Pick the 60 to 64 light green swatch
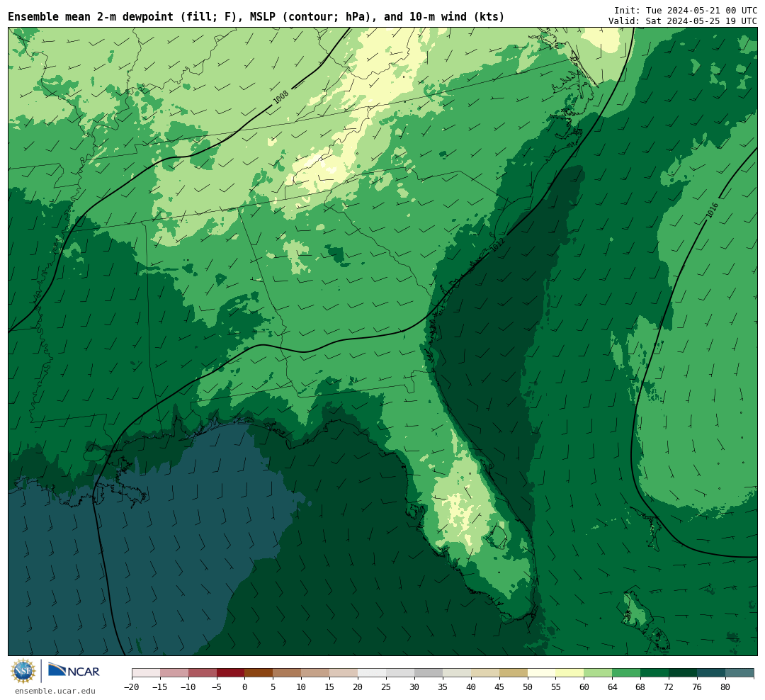Screen dimensions: 765x700 (x=598, y=673)
